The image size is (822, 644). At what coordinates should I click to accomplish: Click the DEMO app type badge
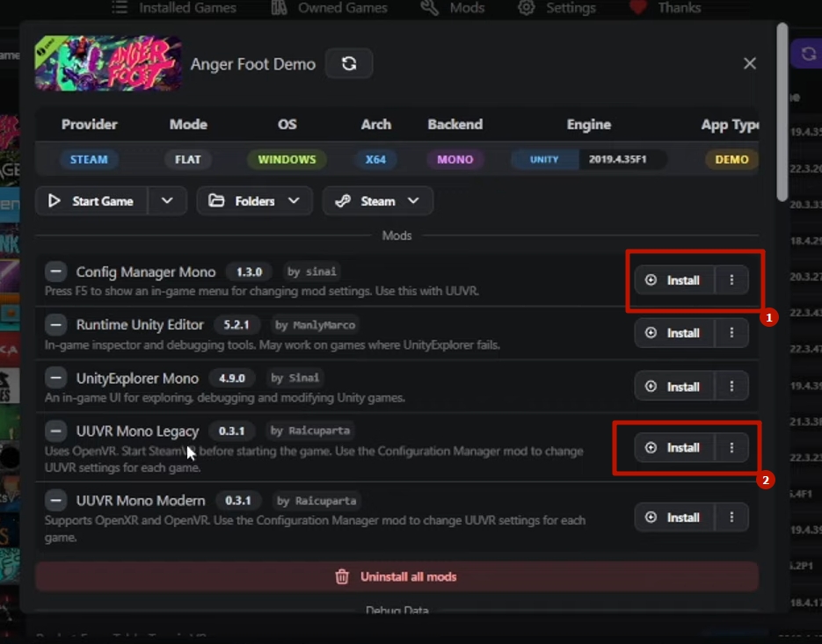click(x=731, y=159)
